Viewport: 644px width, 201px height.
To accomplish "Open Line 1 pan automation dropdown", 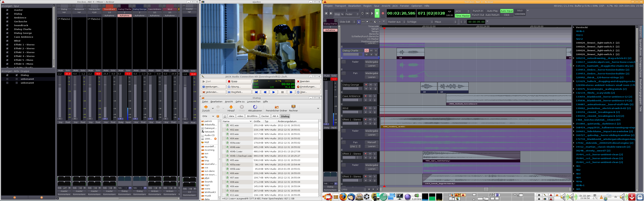I will point(355,146).
